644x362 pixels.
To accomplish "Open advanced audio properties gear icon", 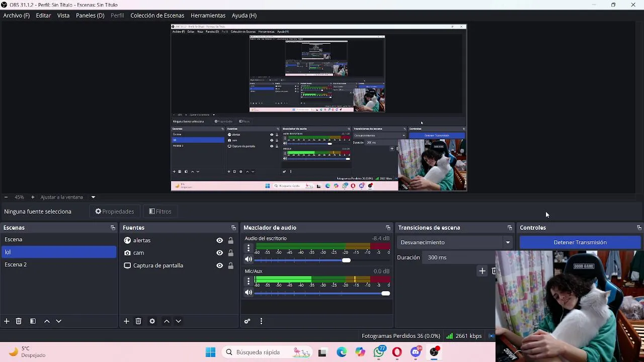I will point(247,321).
